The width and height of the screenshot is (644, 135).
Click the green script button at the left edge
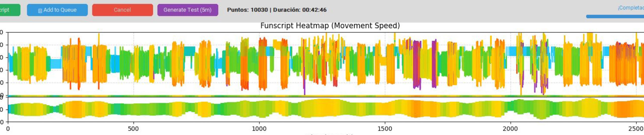9,10
